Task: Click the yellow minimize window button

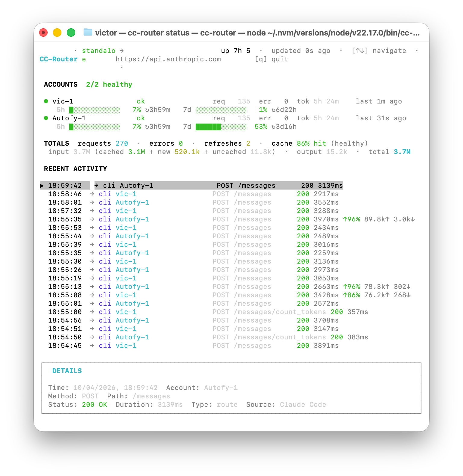Action: 57,32
